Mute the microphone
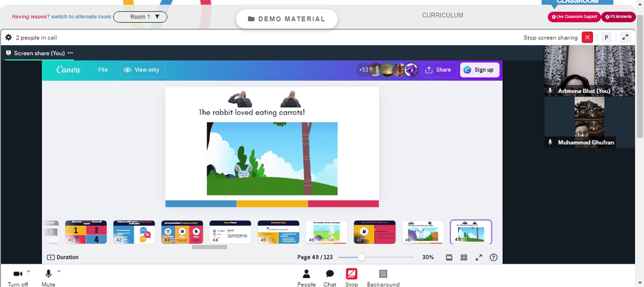Screen dimensions: 644x287 click(48, 278)
